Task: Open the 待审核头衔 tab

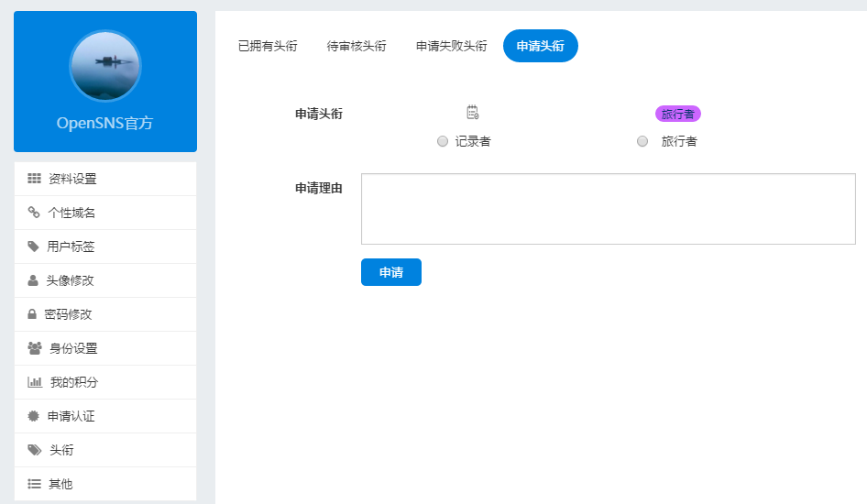Action: click(357, 46)
